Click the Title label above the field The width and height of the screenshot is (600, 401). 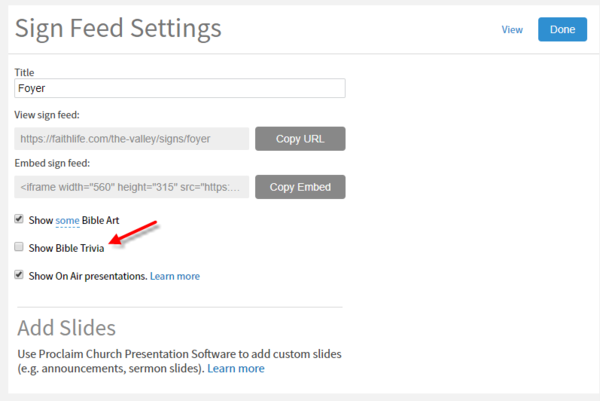click(26, 72)
